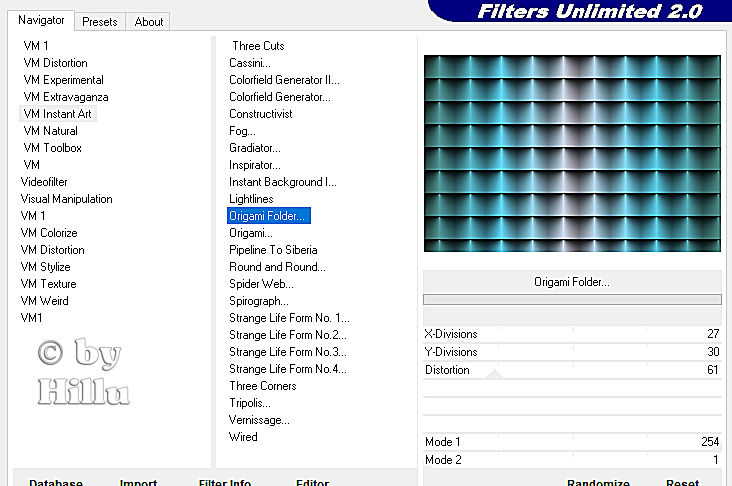Select the VM1 category below VM Weird
This screenshot has height=486, width=732.
pyautogui.click(x=31, y=318)
